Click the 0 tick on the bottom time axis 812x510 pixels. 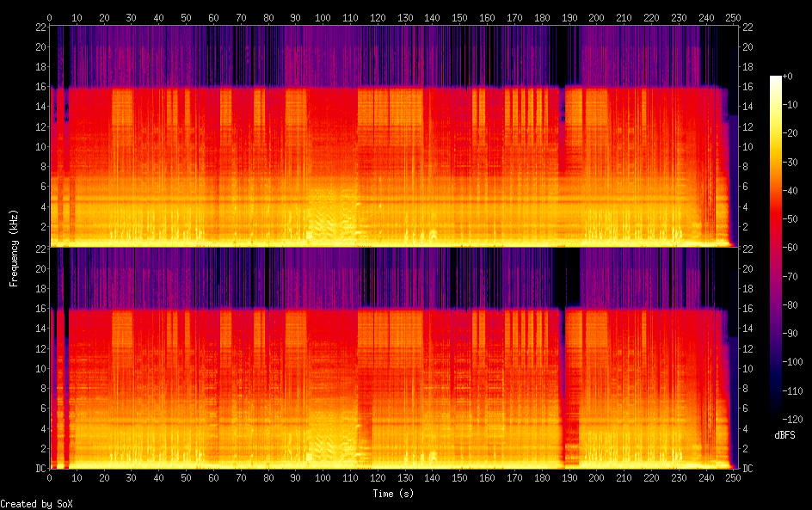[50, 477]
